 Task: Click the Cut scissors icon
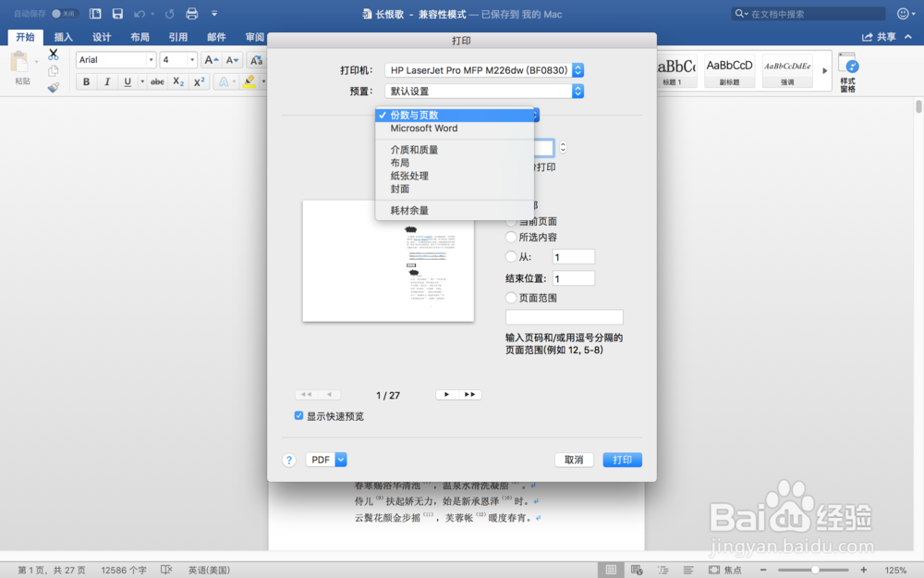53,55
